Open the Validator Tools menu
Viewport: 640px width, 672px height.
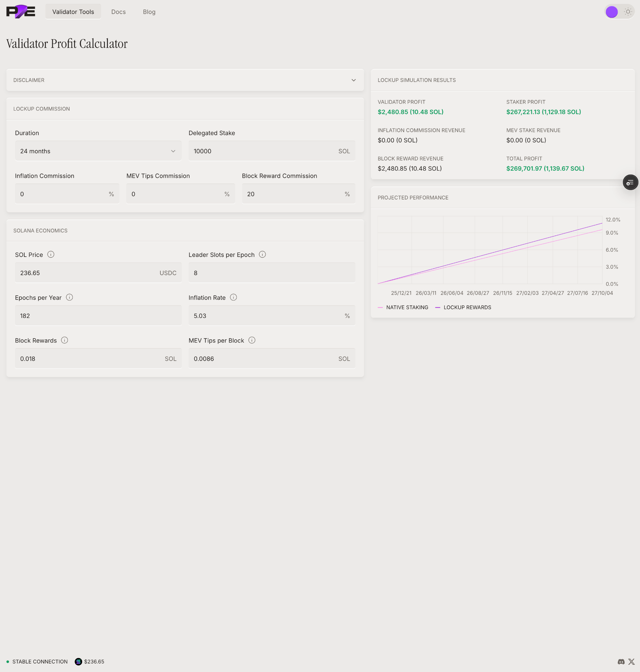[x=73, y=11]
